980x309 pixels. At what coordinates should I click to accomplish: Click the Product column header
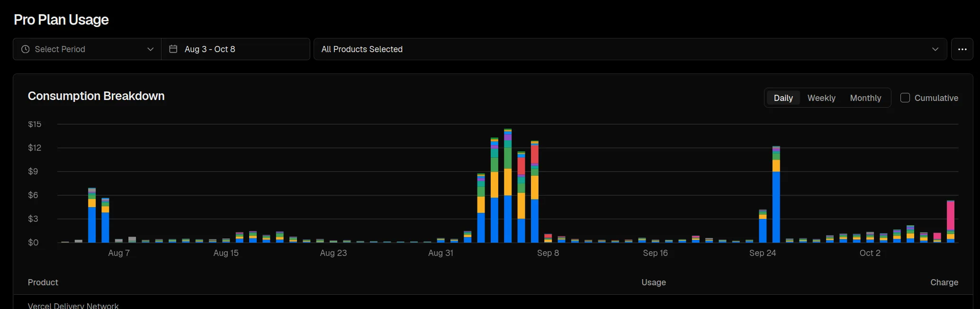[x=43, y=282]
